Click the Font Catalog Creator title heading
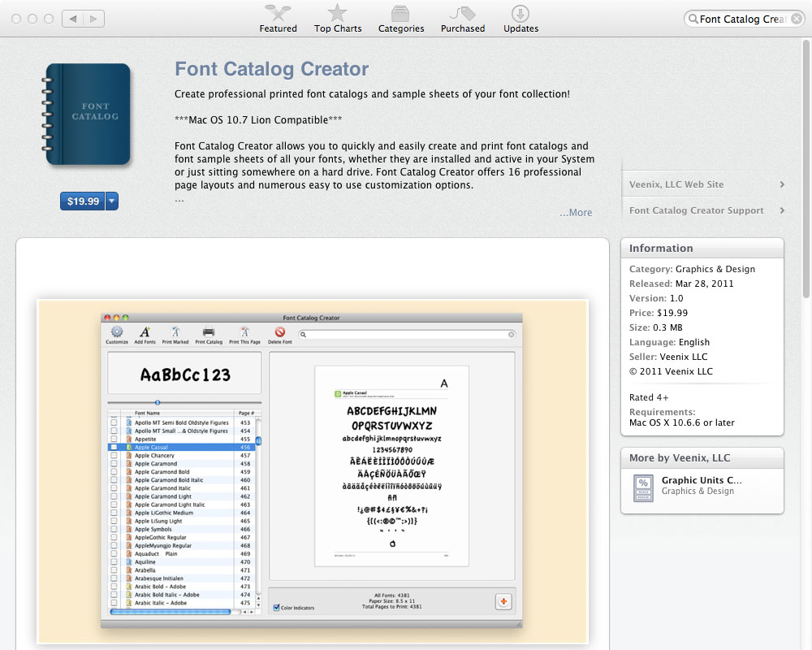This screenshot has height=650, width=812. 271,69
